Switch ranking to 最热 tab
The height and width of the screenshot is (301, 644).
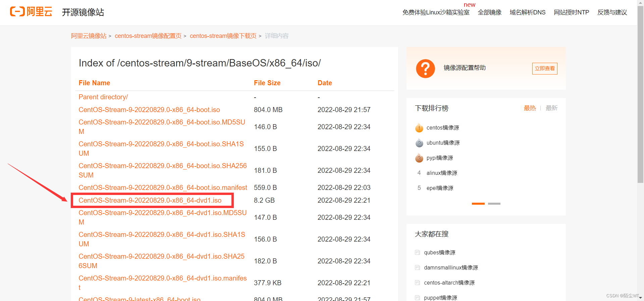coord(530,108)
